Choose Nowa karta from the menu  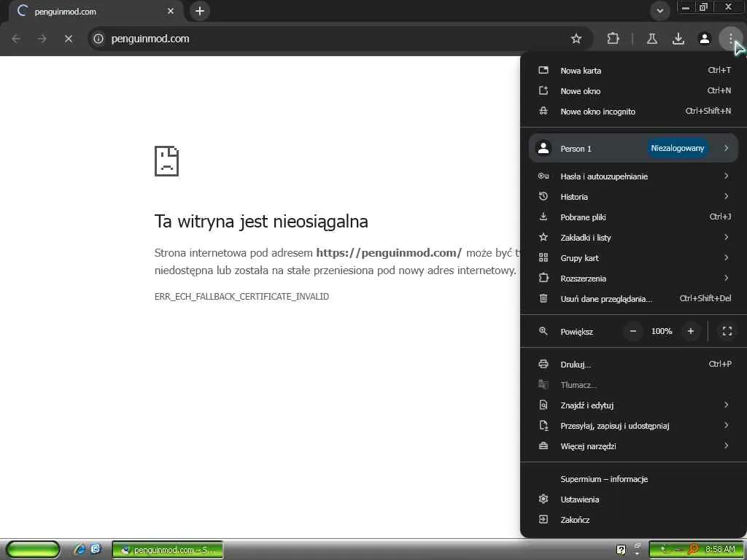pos(633,71)
